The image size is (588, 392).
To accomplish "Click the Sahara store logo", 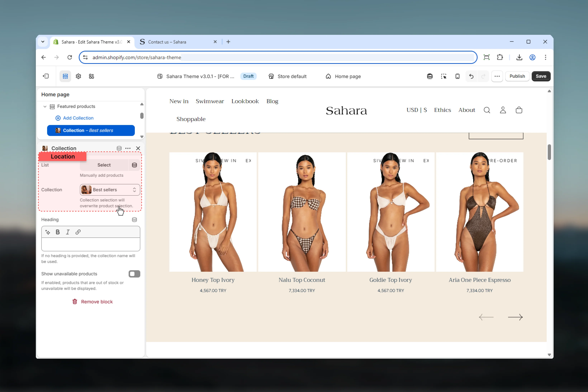I will tap(346, 110).
